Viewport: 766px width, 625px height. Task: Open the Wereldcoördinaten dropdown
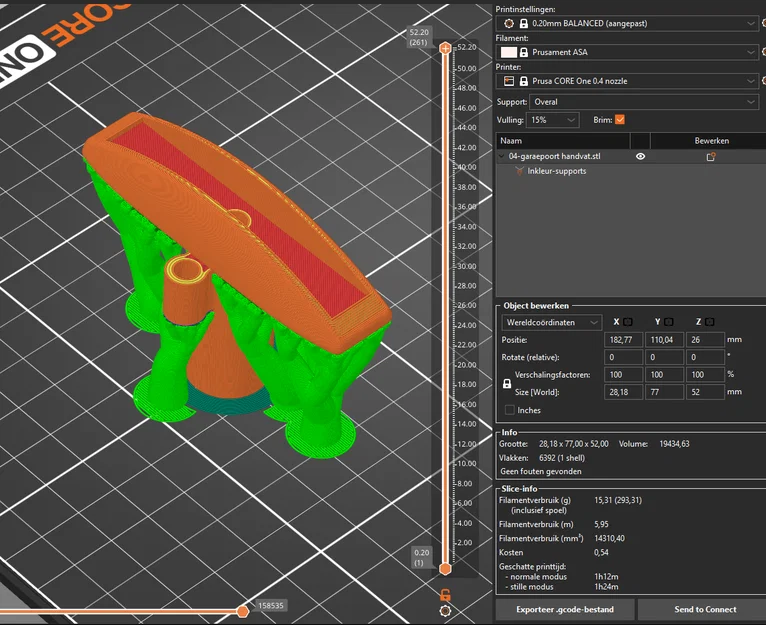coord(551,322)
